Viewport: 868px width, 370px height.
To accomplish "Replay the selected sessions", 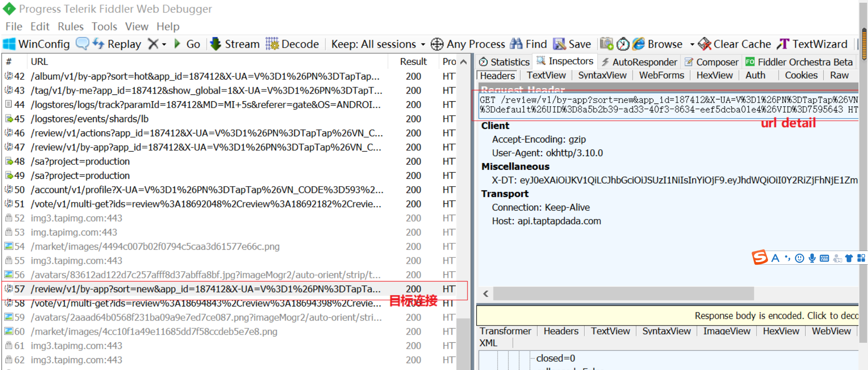I will 117,44.
